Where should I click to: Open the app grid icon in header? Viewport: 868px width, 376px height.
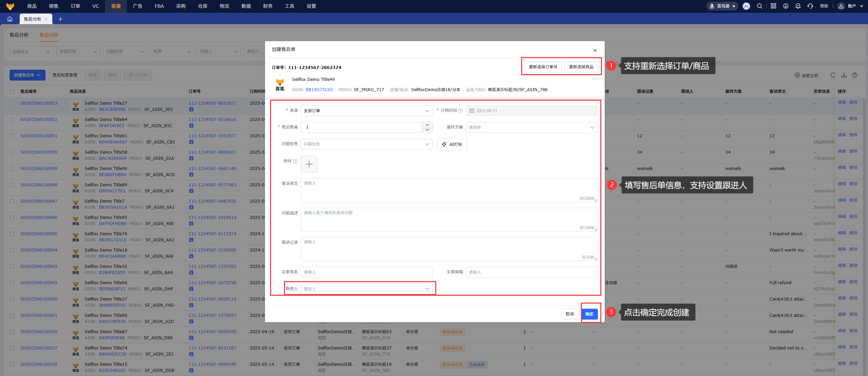coord(774,6)
